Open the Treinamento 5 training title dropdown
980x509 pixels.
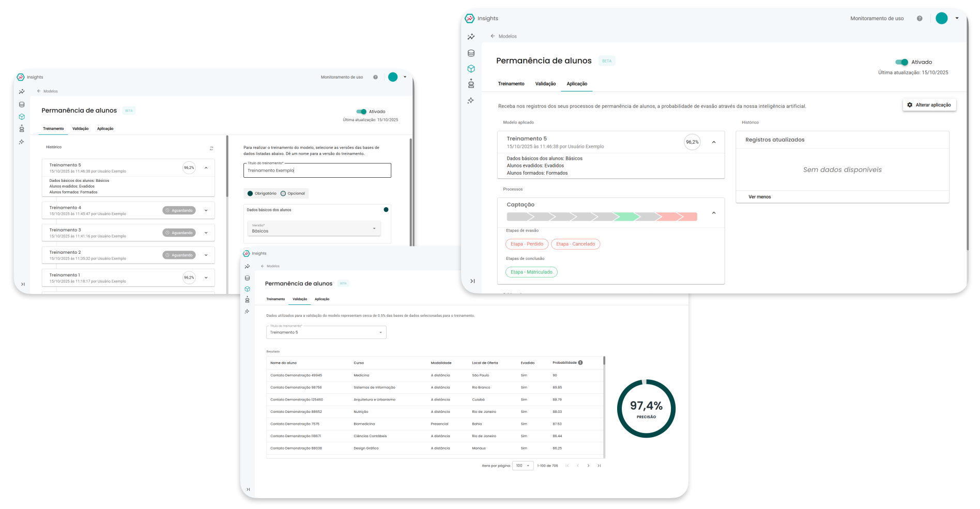point(326,332)
